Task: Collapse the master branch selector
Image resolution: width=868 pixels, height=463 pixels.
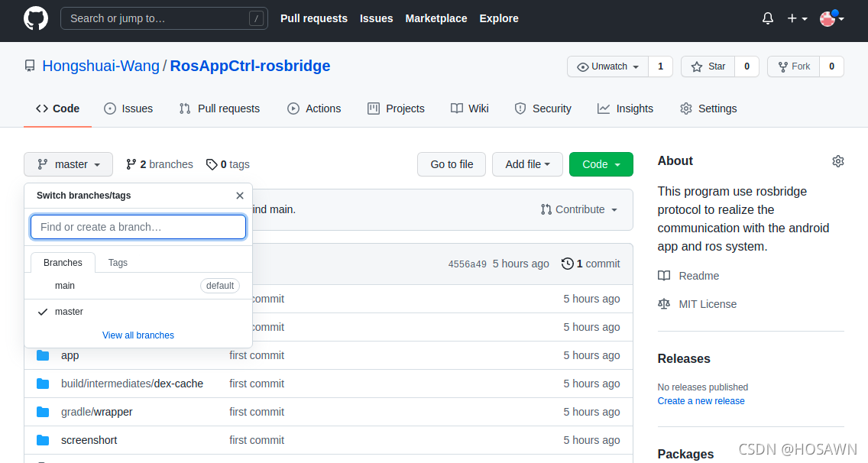Action: (68, 164)
